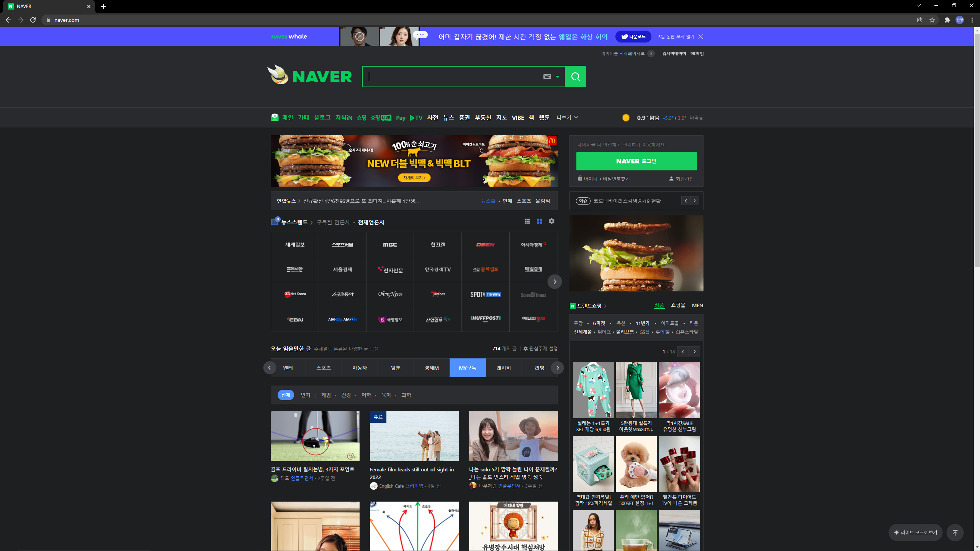Click the page vertical scrollbar
Screen dimensions: 980x551
coord(977,153)
